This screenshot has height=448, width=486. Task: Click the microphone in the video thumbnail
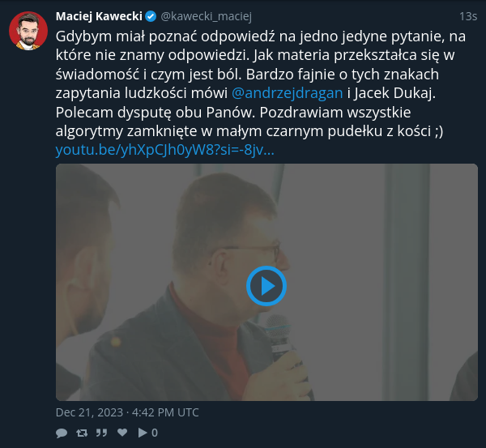(280, 338)
